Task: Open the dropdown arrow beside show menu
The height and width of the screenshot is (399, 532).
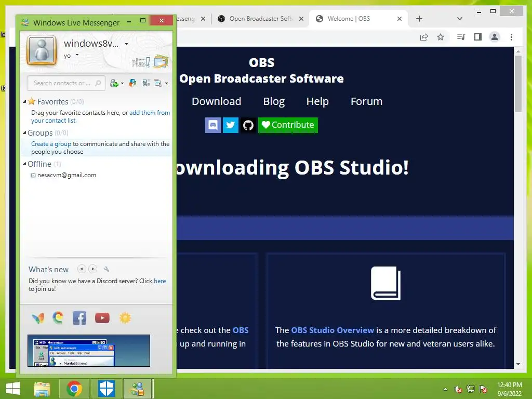Action: (x=166, y=84)
